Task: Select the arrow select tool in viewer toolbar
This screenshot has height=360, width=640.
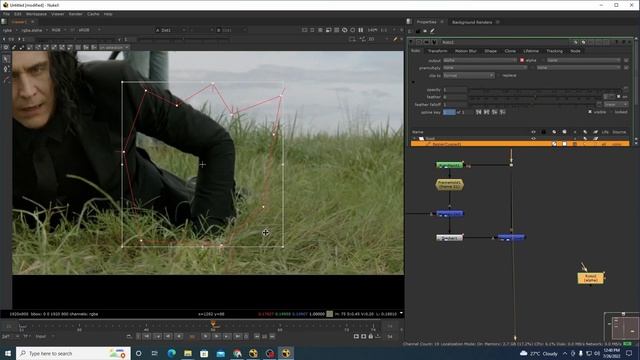Action: (x=6, y=60)
